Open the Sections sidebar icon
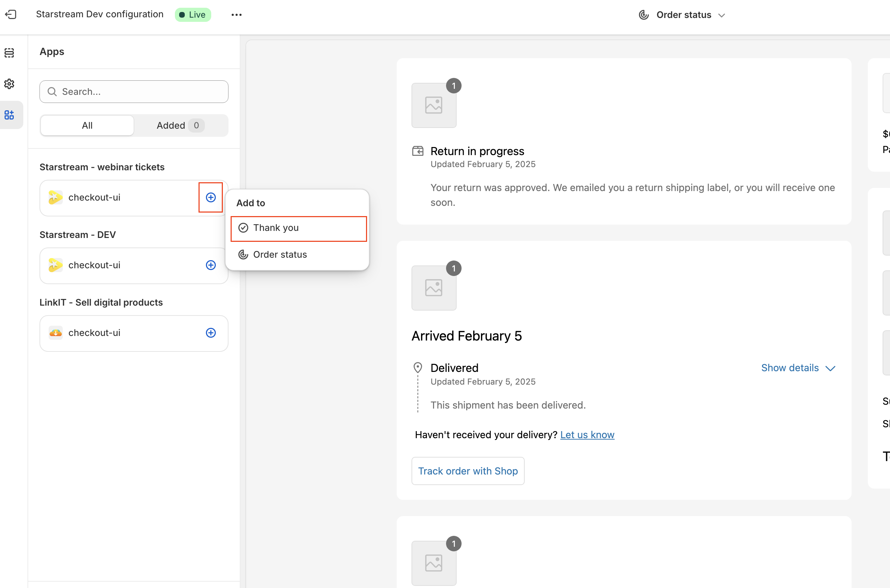 click(10, 53)
